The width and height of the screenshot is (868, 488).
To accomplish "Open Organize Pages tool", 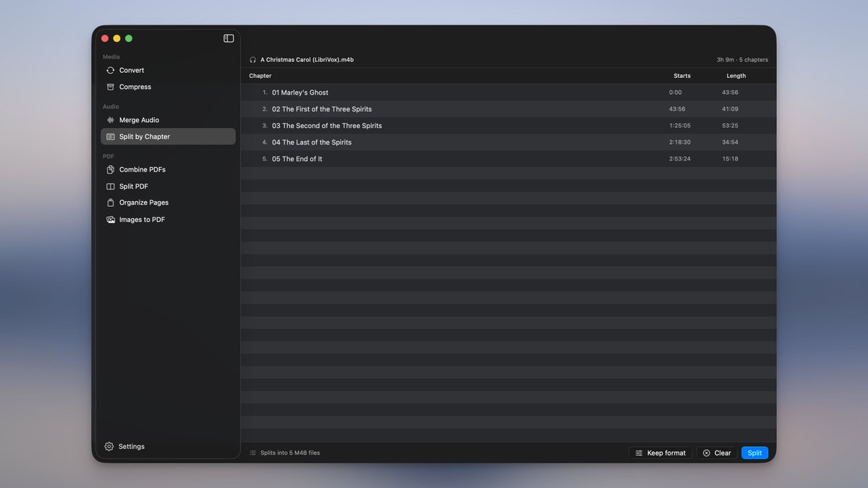I will [x=168, y=203].
